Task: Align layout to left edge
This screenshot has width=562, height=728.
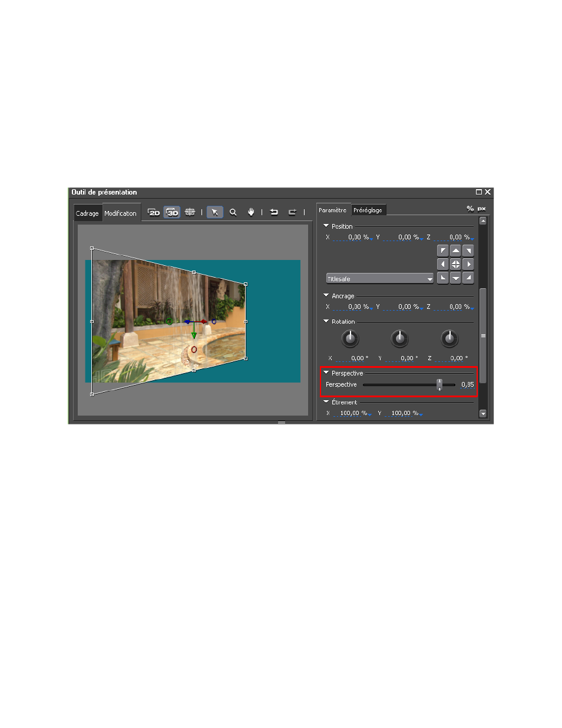Action: click(x=443, y=264)
